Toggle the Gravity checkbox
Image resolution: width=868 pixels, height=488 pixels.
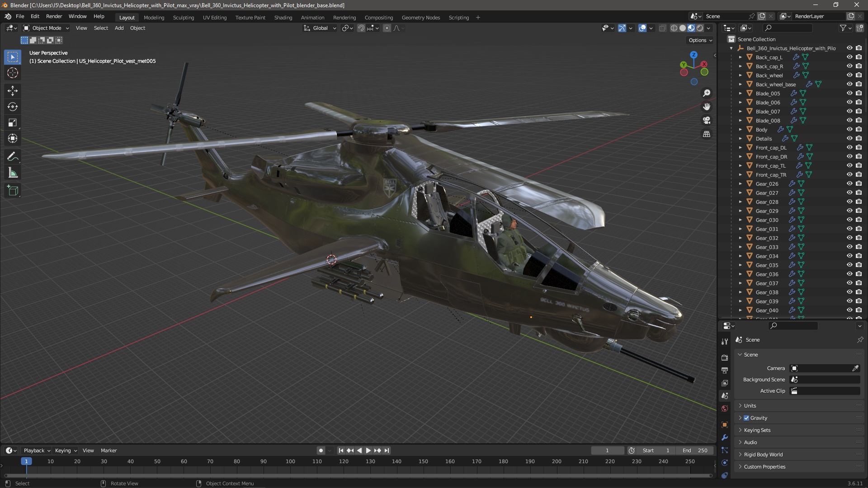point(746,418)
